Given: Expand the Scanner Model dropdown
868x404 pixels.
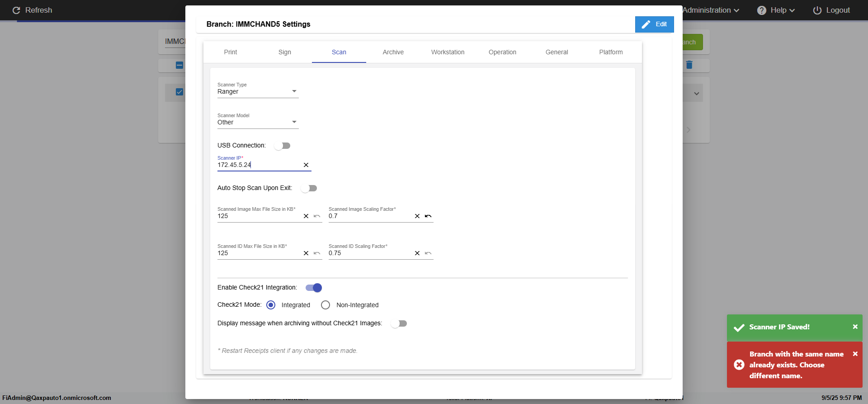Looking at the screenshot, I should tap(258, 122).
